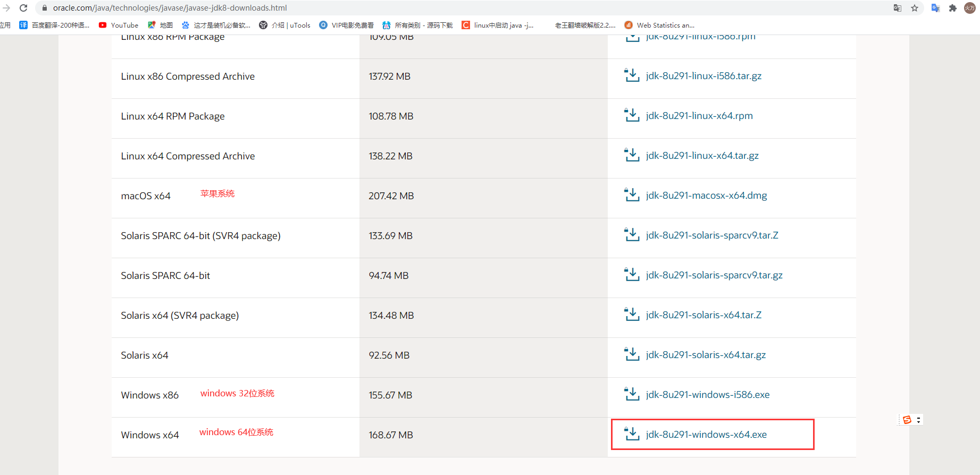The width and height of the screenshot is (980, 475).
Task: Select the '155.67 MB' file size
Action: (391, 395)
